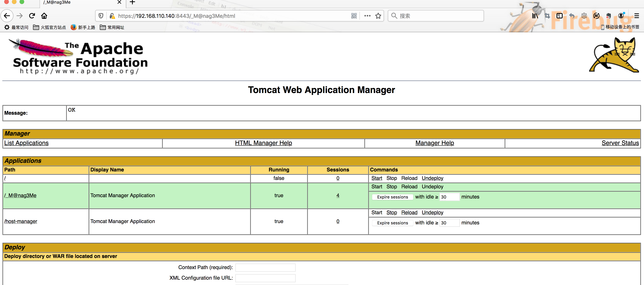The height and width of the screenshot is (285, 644).
Task: Bookmark this page with the star icon
Action: click(378, 16)
